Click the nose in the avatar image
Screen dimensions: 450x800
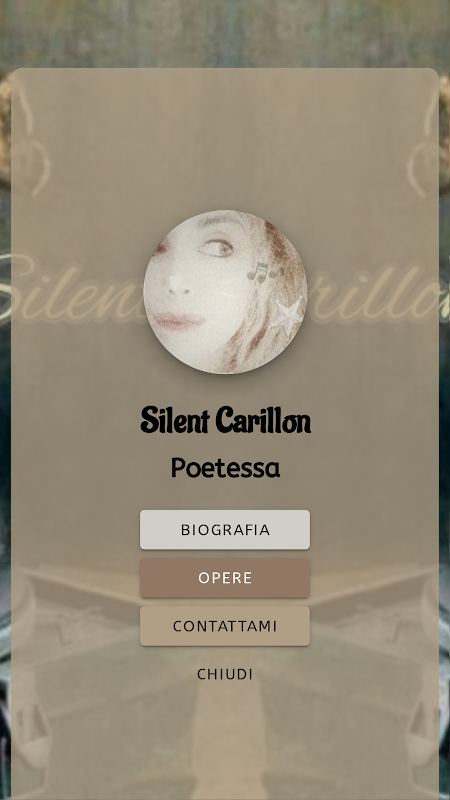tap(179, 284)
